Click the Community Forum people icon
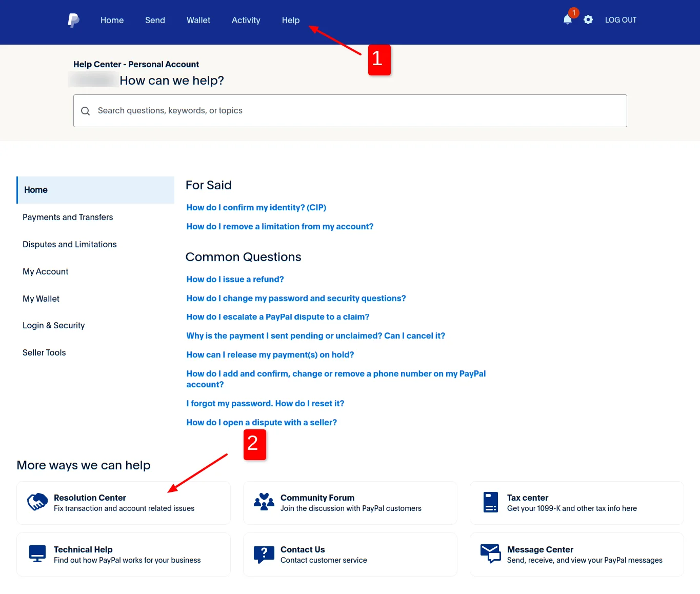Screen dimensions: 700x594 pos(264,502)
